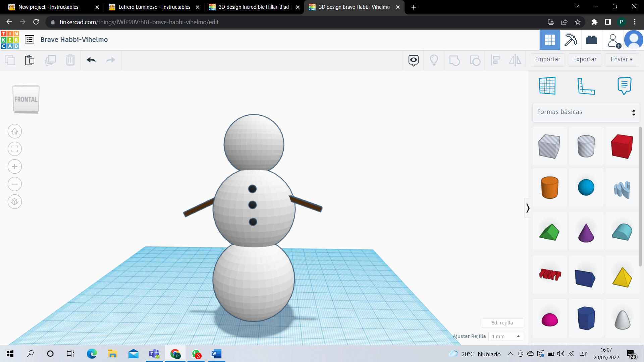Image resolution: width=644 pixels, height=362 pixels.
Task: Click the Exportar button
Action: [x=585, y=60]
